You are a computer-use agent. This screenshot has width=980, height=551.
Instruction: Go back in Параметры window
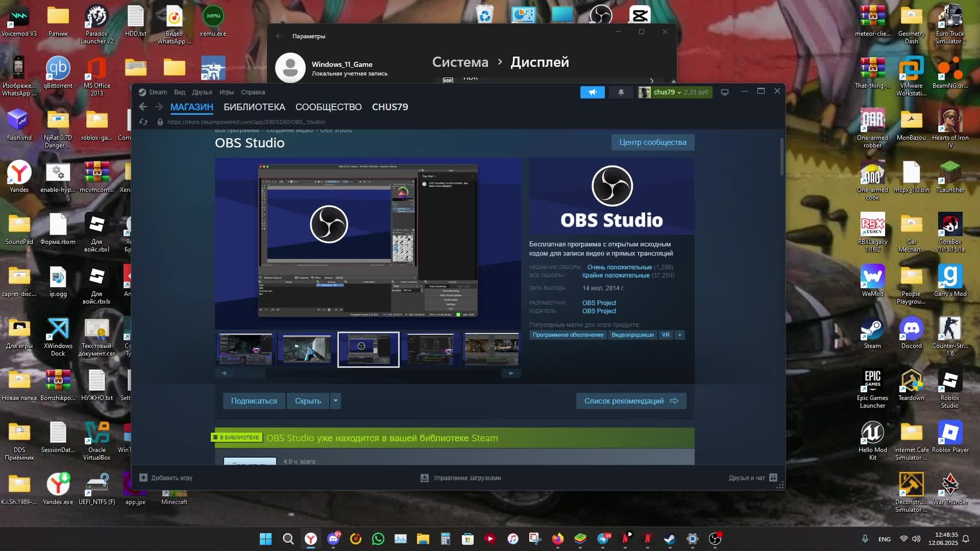[x=279, y=36]
